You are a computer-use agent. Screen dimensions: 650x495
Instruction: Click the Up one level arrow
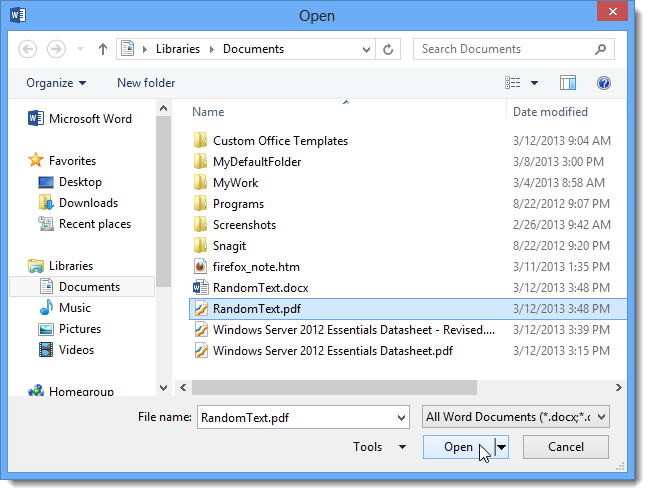[102, 49]
